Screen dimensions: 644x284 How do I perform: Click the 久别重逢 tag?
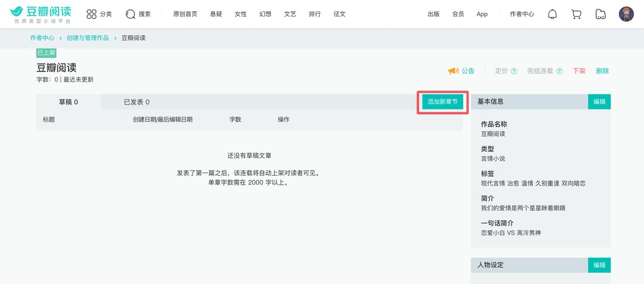(547, 183)
